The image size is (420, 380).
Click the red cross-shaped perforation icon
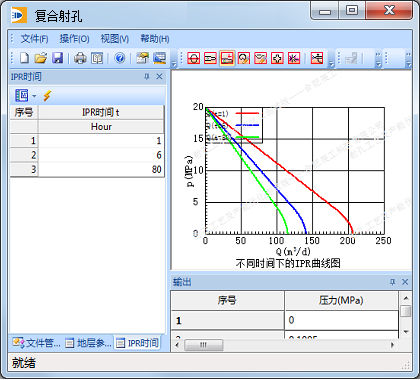click(277, 58)
